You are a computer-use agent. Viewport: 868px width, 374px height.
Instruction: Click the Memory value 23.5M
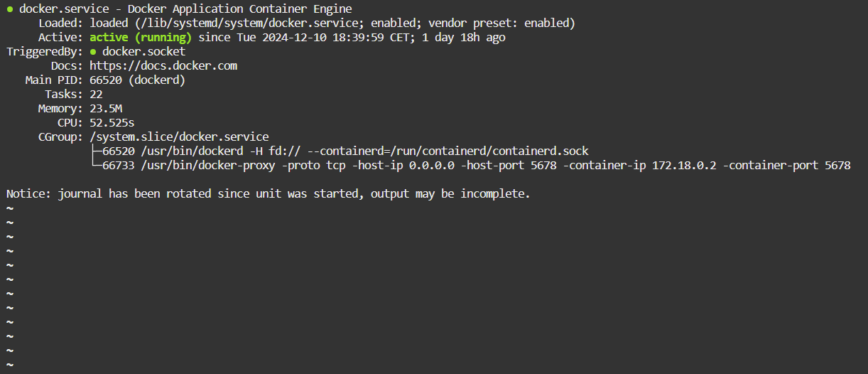pyautogui.click(x=106, y=109)
